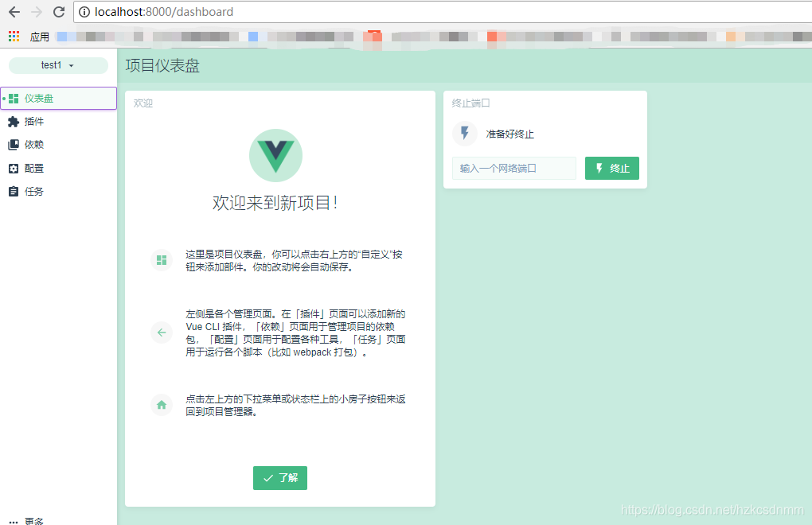Click the dashboard icon beside customize tip
The width and height of the screenshot is (812, 525).
click(x=162, y=260)
